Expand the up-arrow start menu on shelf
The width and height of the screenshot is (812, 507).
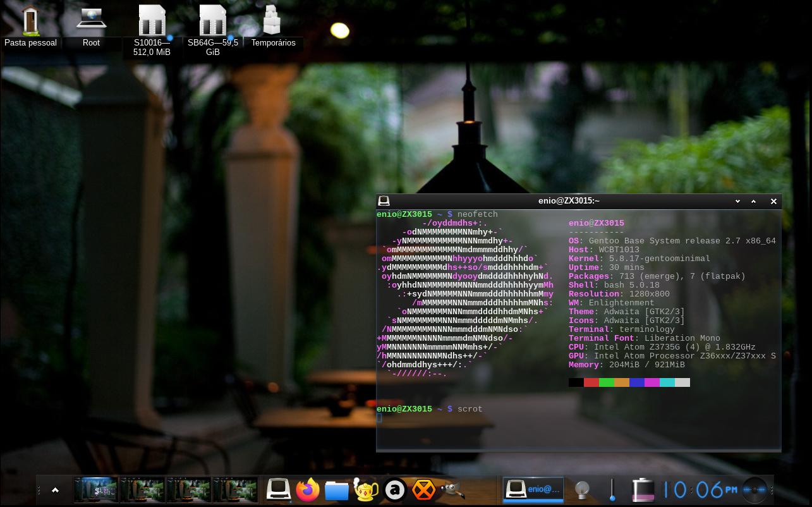[55, 490]
